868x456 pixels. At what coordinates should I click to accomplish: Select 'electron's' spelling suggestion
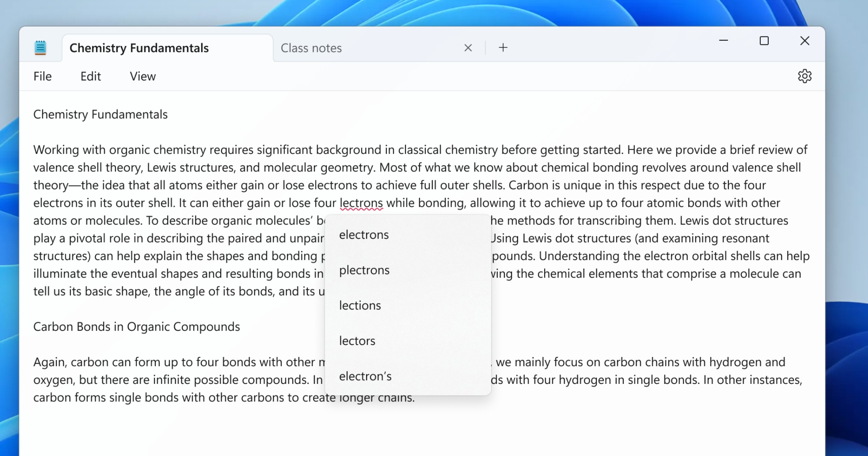click(x=366, y=376)
